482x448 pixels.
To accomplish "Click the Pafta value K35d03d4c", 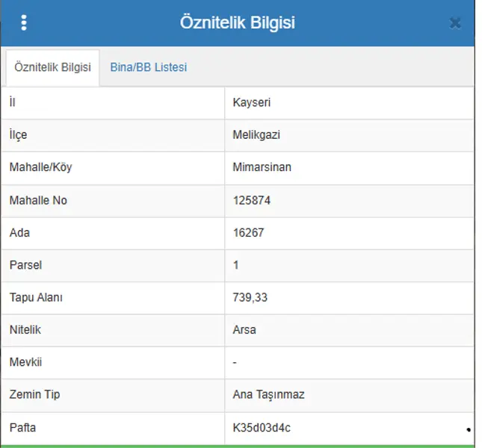I will pos(262,428).
